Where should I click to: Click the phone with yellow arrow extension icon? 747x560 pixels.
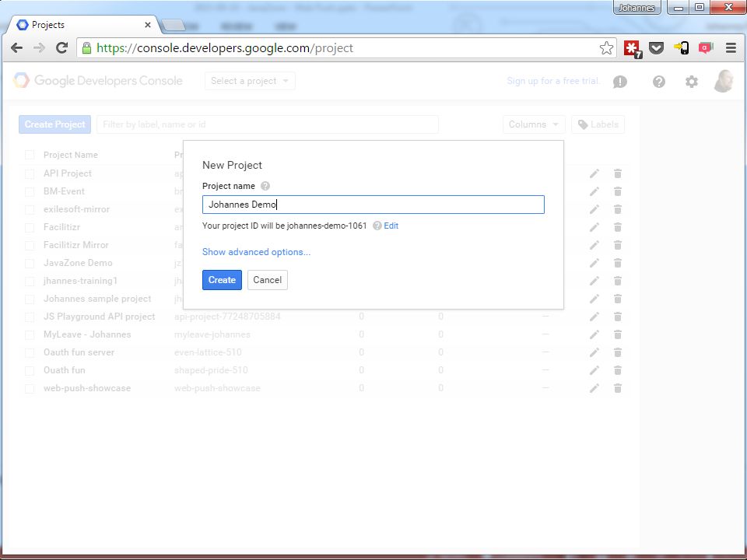(x=681, y=47)
